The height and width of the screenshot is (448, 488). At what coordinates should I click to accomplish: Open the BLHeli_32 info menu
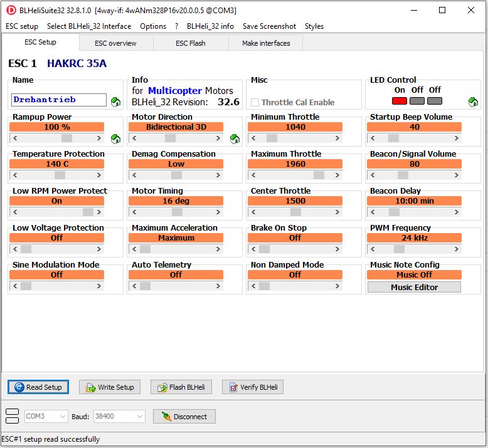coord(210,26)
